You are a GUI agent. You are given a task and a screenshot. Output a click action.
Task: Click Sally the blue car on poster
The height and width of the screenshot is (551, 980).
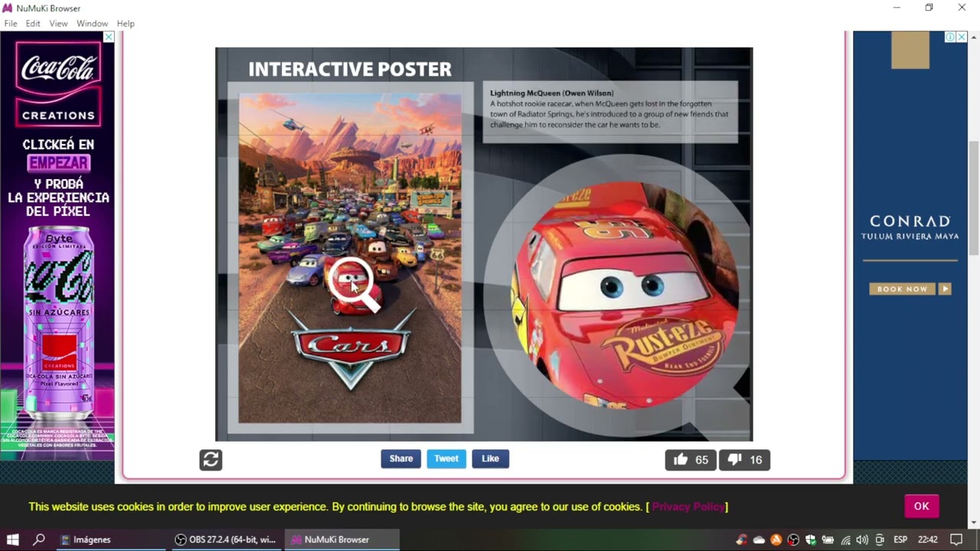click(308, 269)
